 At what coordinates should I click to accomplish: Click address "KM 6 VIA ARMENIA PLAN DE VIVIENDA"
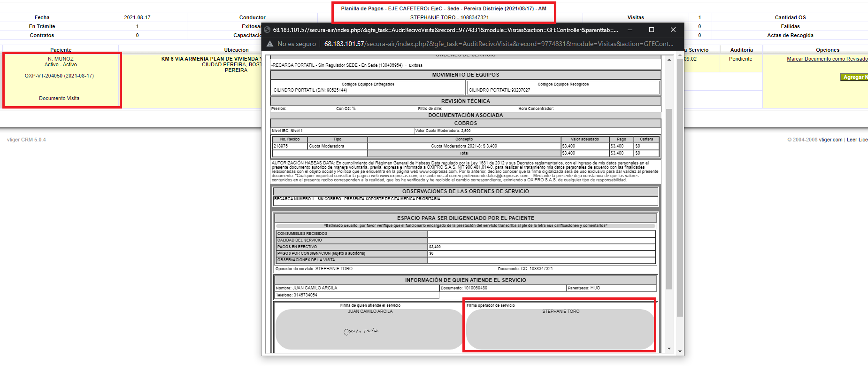pos(211,59)
